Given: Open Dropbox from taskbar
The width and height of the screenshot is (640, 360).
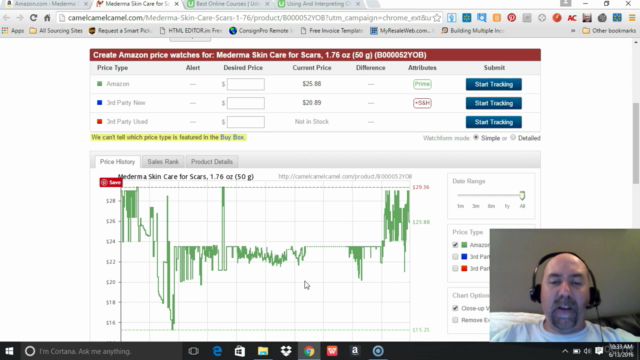Looking at the screenshot, I should [x=286, y=351].
